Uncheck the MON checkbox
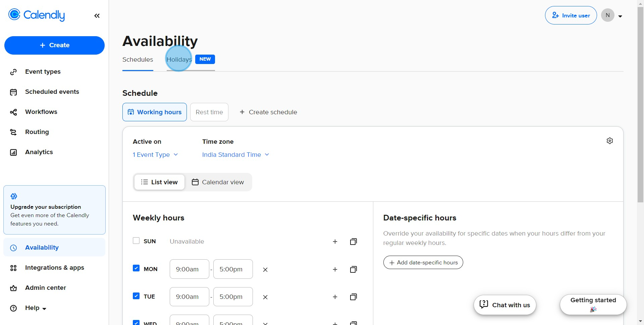 [136, 268]
